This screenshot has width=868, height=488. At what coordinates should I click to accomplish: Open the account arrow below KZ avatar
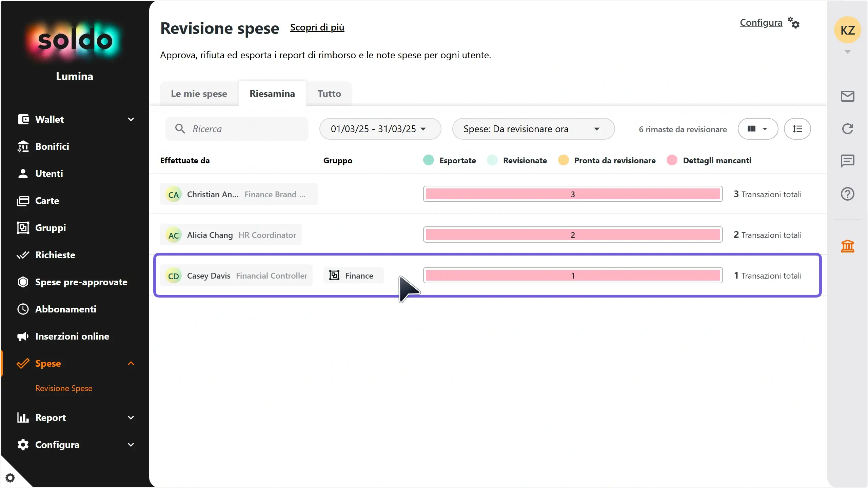(x=847, y=52)
